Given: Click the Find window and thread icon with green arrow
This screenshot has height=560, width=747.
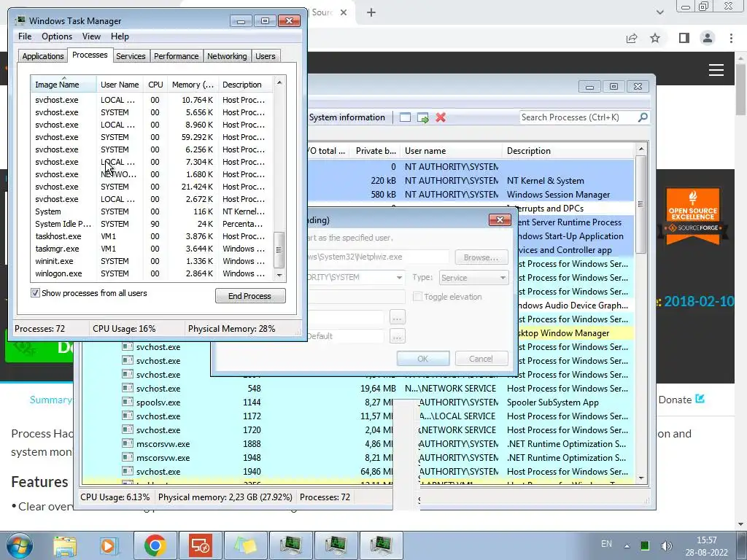Looking at the screenshot, I should (422, 117).
